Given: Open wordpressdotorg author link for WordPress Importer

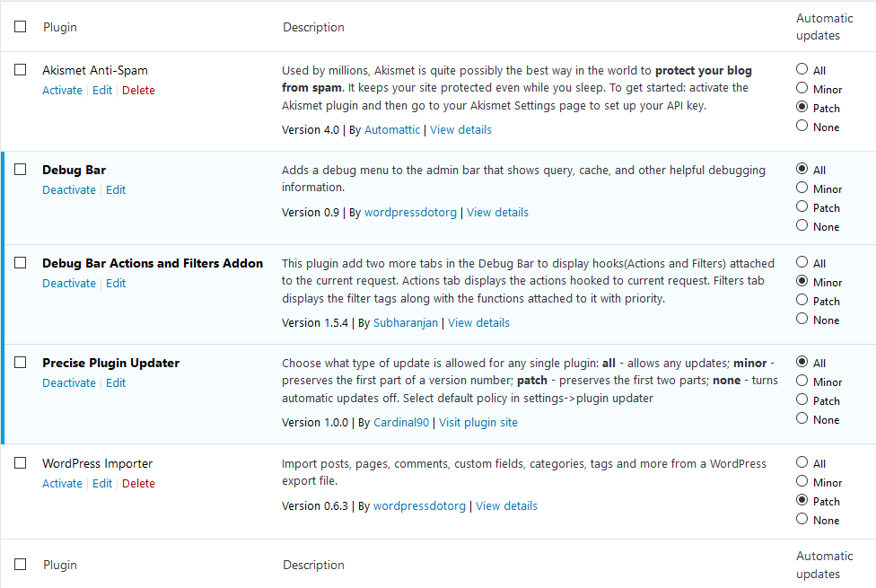Looking at the screenshot, I should click(x=419, y=505).
